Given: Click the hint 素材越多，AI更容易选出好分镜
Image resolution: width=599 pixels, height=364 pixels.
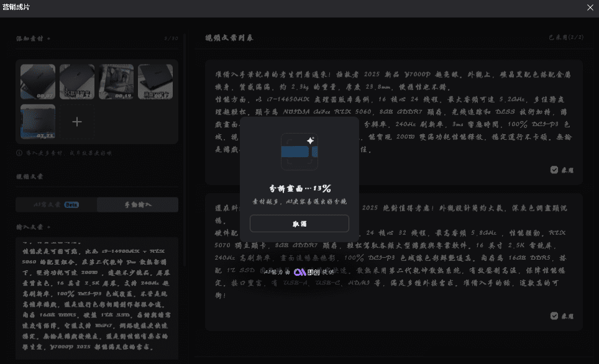Looking at the screenshot, I should pos(299,201).
